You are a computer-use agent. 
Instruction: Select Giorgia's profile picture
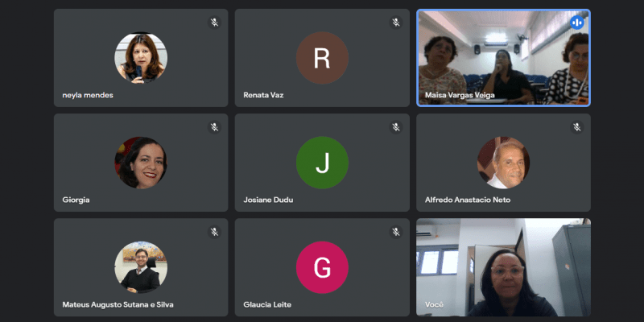tap(141, 163)
